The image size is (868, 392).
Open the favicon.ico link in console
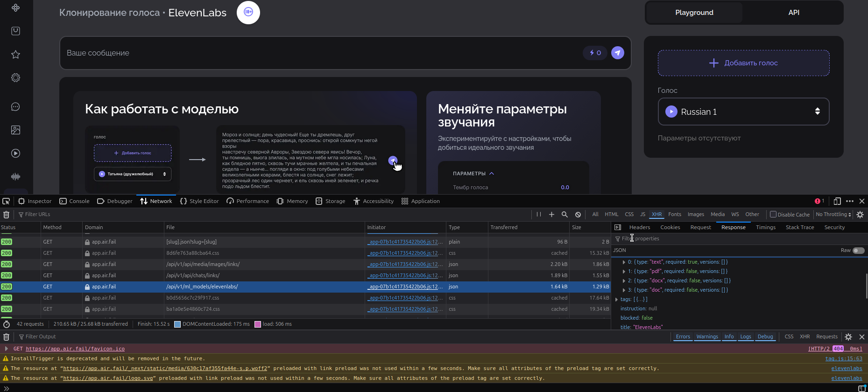75,349
